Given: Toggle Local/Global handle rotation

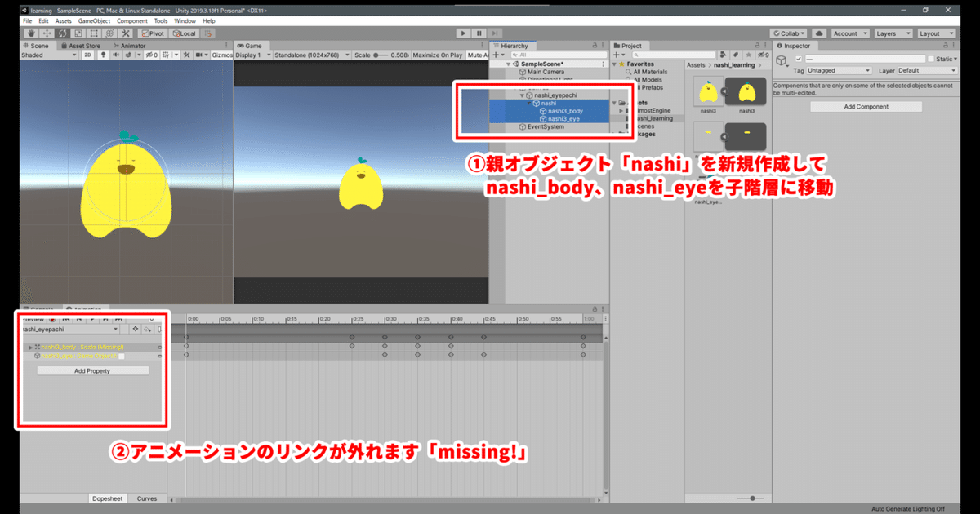Looking at the screenshot, I should coord(184,33).
